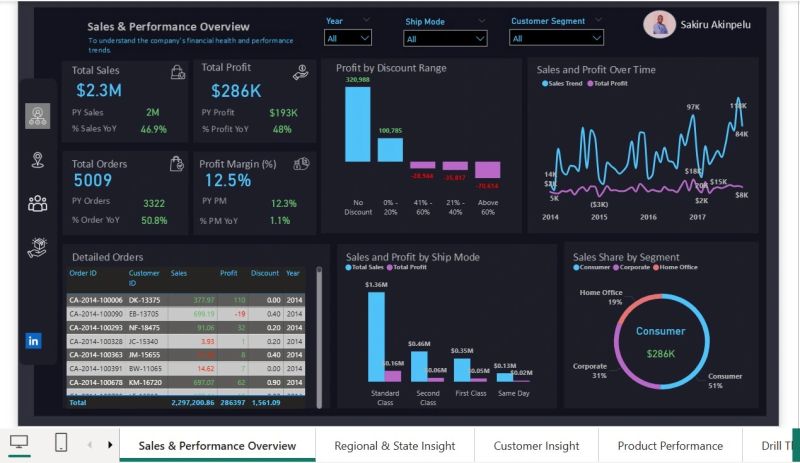This screenshot has width=800, height=463.
Task: Select the No Discount profit bar
Action: (358, 124)
